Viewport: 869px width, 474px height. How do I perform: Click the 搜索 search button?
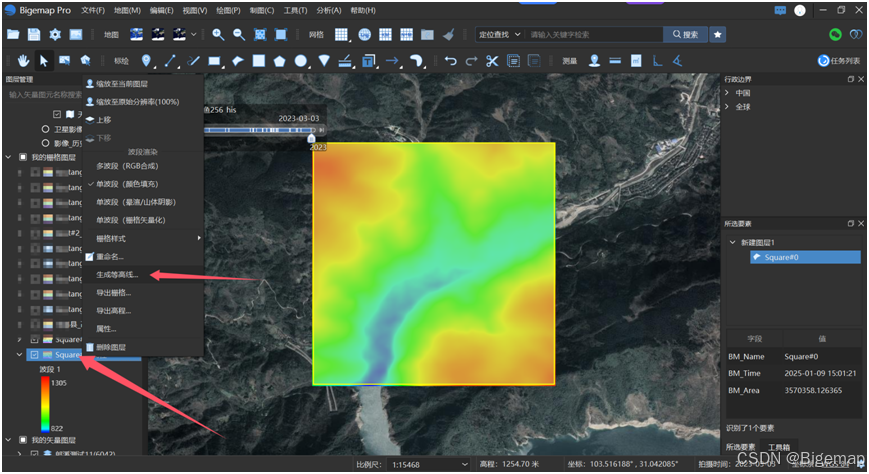click(686, 34)
